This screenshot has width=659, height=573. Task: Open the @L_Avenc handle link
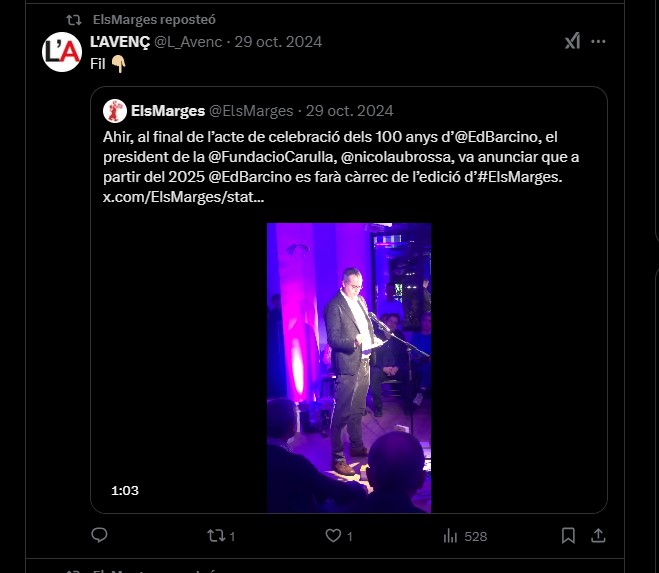(x=190, y=42)
